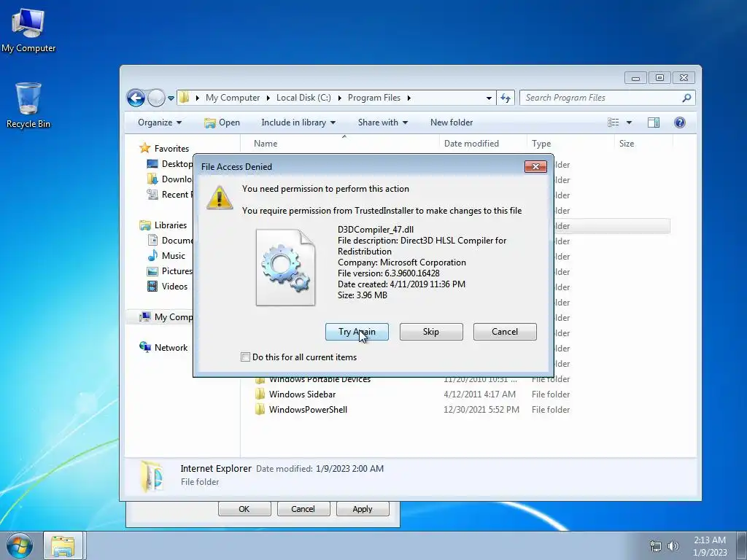
Task: Select Desktop under Favorites
Action: 170,164
